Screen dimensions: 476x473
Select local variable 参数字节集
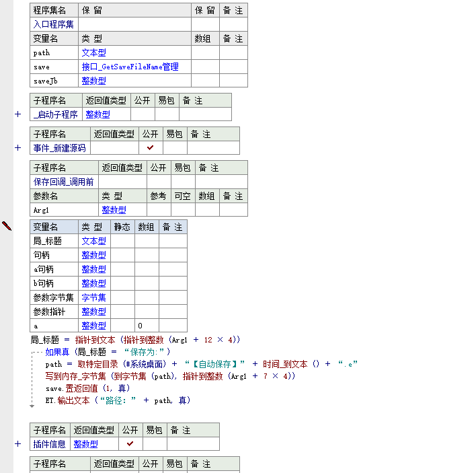pyautogui.click(x=53, y=297)
